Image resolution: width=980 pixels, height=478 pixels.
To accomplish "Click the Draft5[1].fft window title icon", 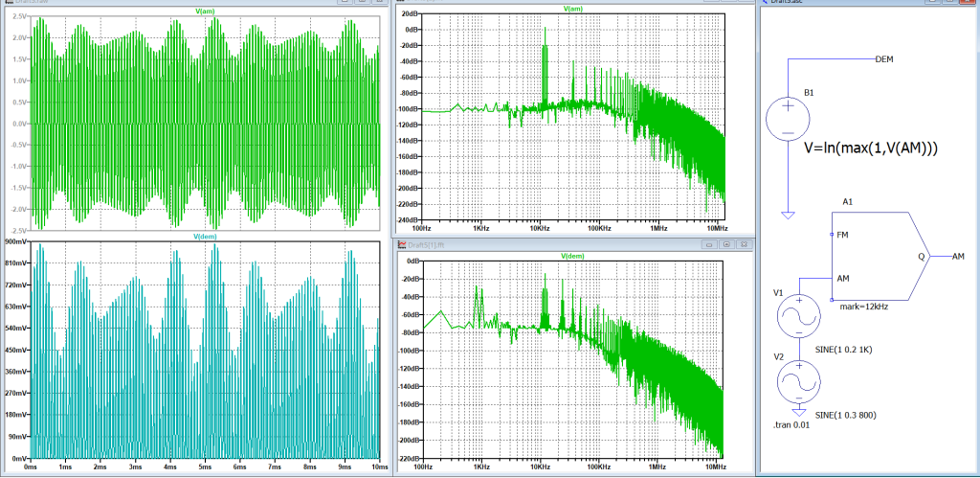I will [402, 245].
